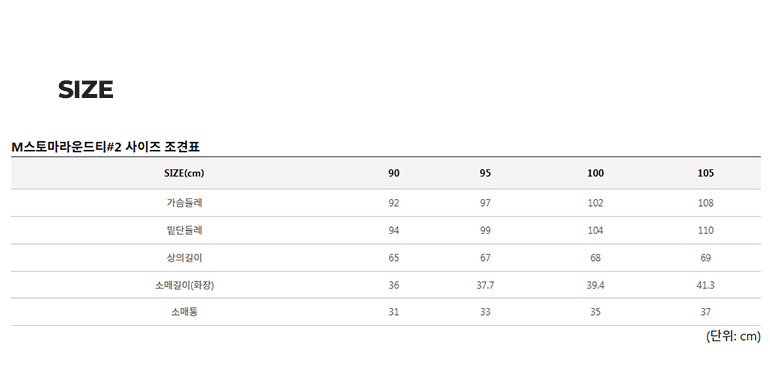Click the SIZE(cm) column header

(x=184, y=173)
